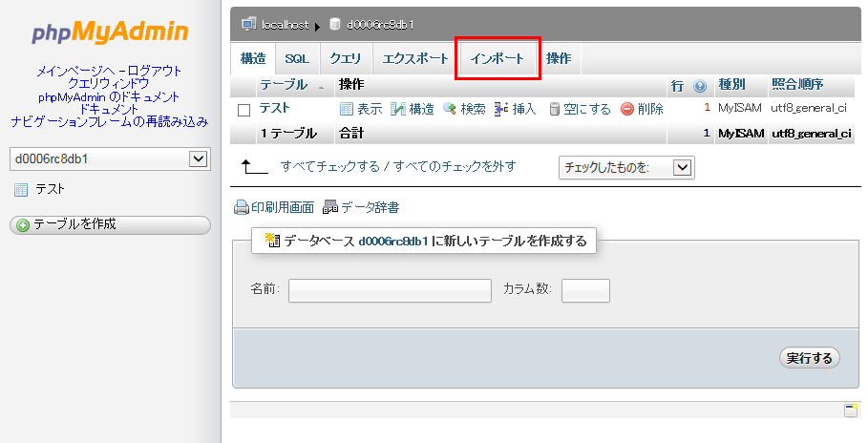Viewport: 868px width, 443px height.
Task: Click the phpMyAdmin logo
Action: pos(110,32)
